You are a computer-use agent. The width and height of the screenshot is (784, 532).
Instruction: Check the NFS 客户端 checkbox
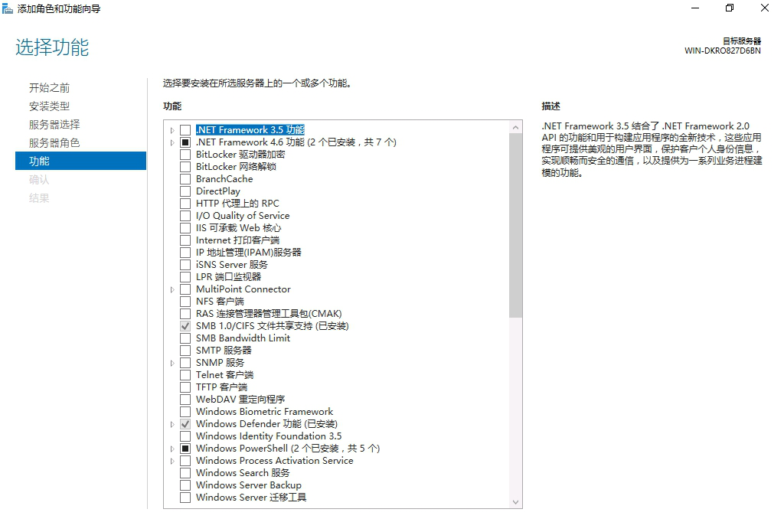click(x=185, y=302)
